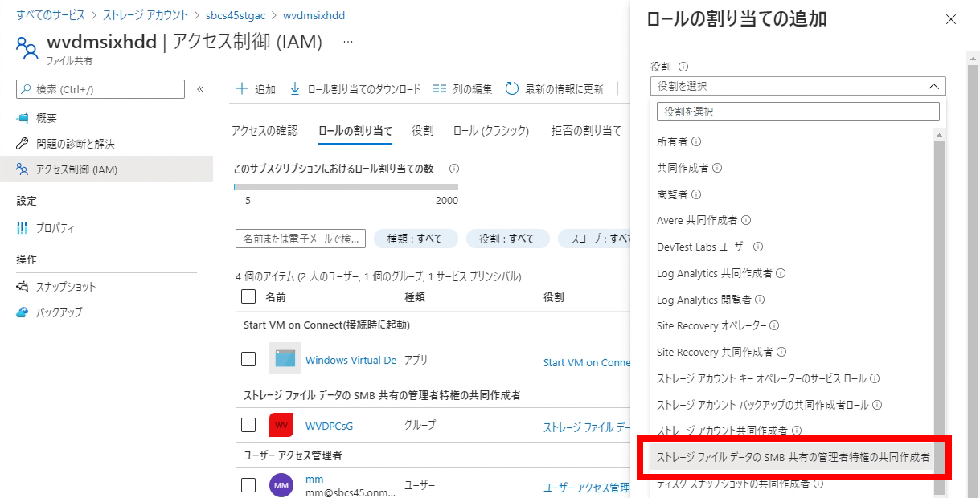Image resolution: width=980 pixels, height=498 pixels.
Task: Switch to アクセスの確認 tab
Action: tap(264, 131)
